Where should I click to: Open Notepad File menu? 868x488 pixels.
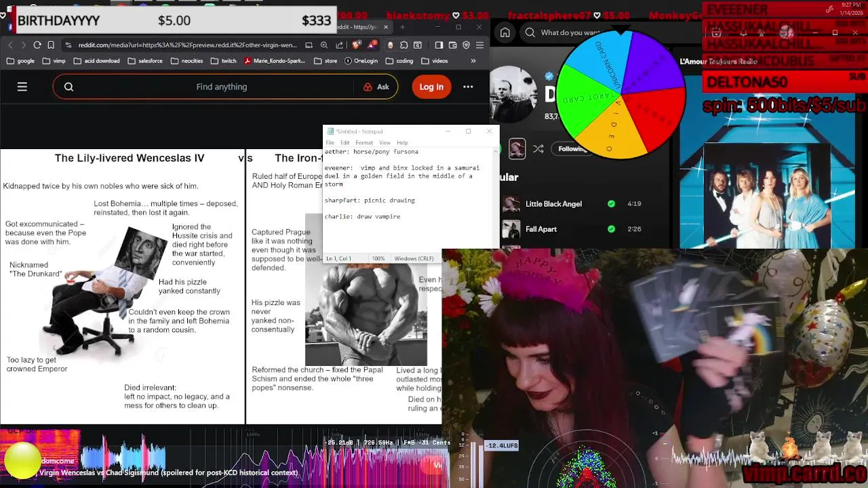[330, 143]
